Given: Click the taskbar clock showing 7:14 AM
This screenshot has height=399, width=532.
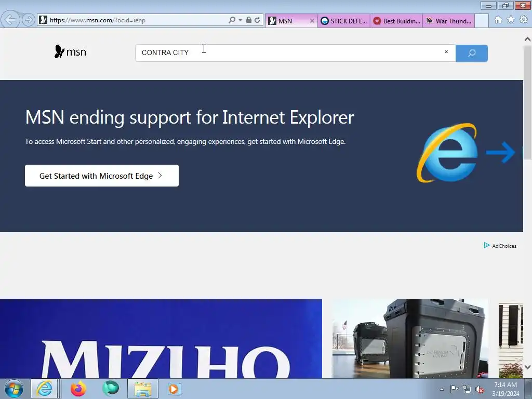Looking at the screenshot, I should click(x=506, y=389).
